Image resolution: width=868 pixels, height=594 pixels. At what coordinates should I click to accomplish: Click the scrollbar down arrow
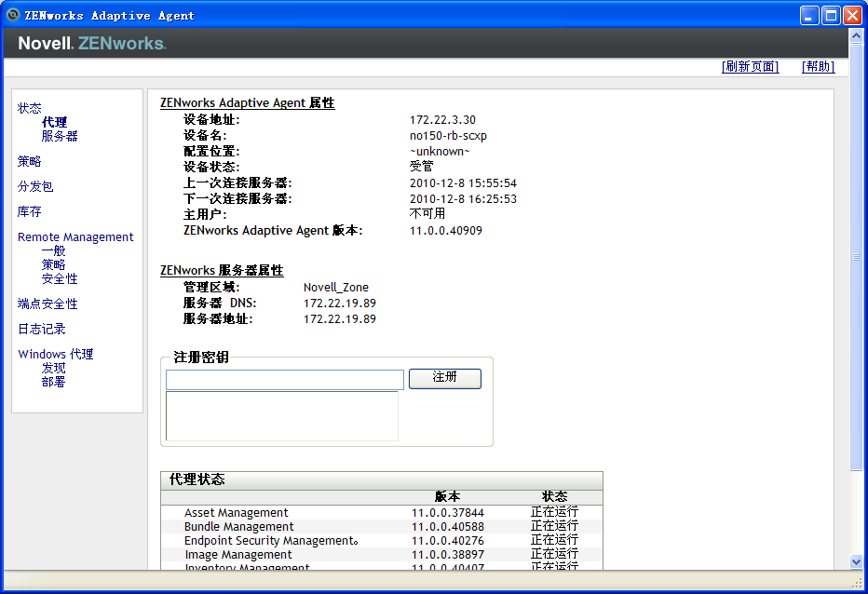coord(856,562)
